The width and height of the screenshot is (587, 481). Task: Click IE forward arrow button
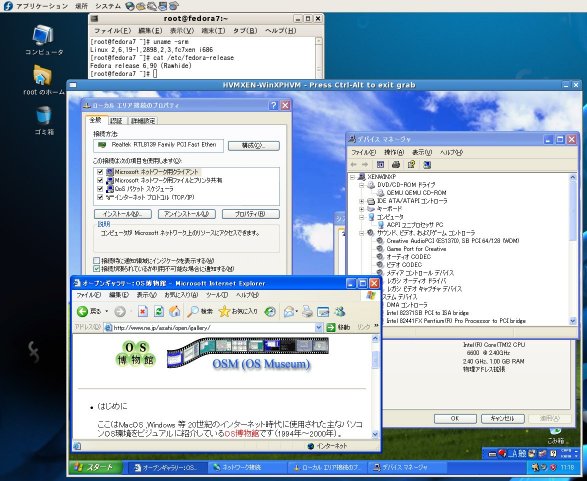click(x=120, y=311)
